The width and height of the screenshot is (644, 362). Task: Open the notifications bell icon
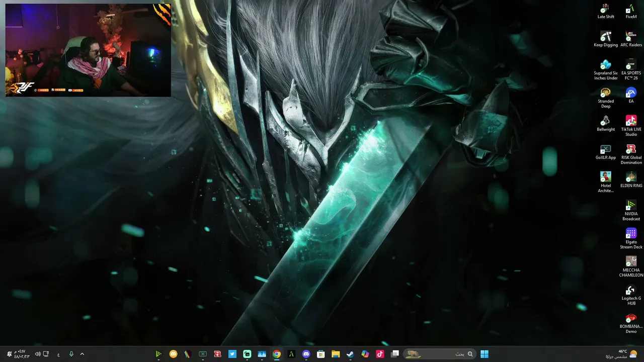pyautogui.click(x=9, y=354)
